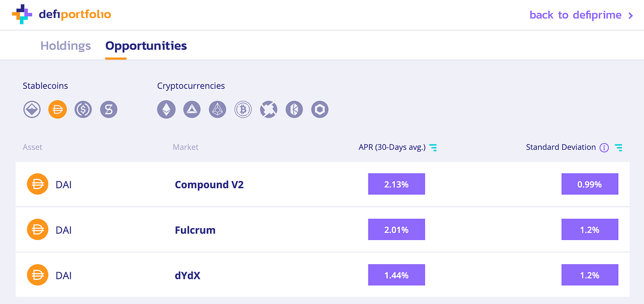Open the Opportunities tab
The height and width of the screenshot is (304, 644).
click(x=146, y=46)
